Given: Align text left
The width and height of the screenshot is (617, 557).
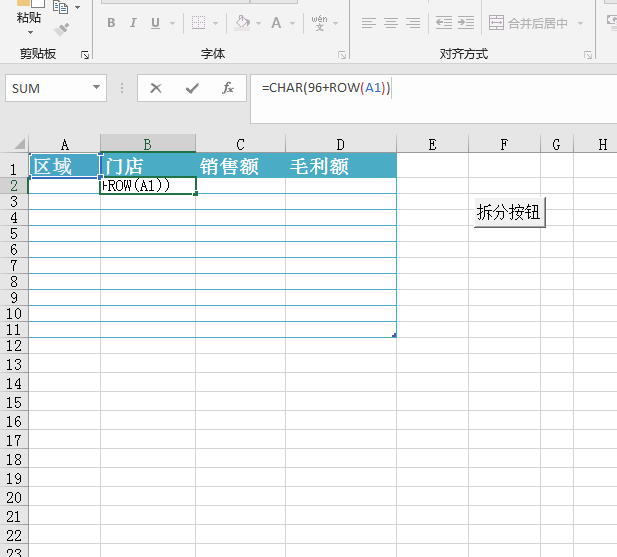Looking at the screenshot, I should tap(369, 23).
